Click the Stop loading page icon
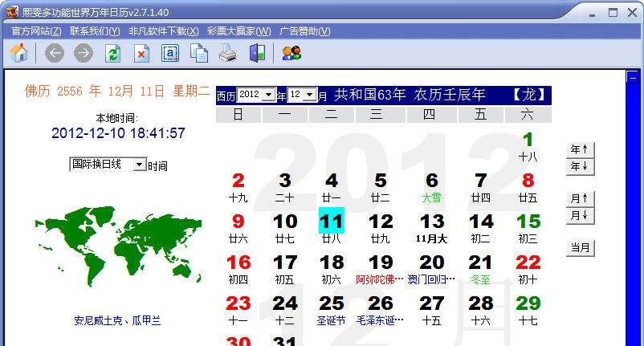This screenshot has height=346, width=644. 141,53
